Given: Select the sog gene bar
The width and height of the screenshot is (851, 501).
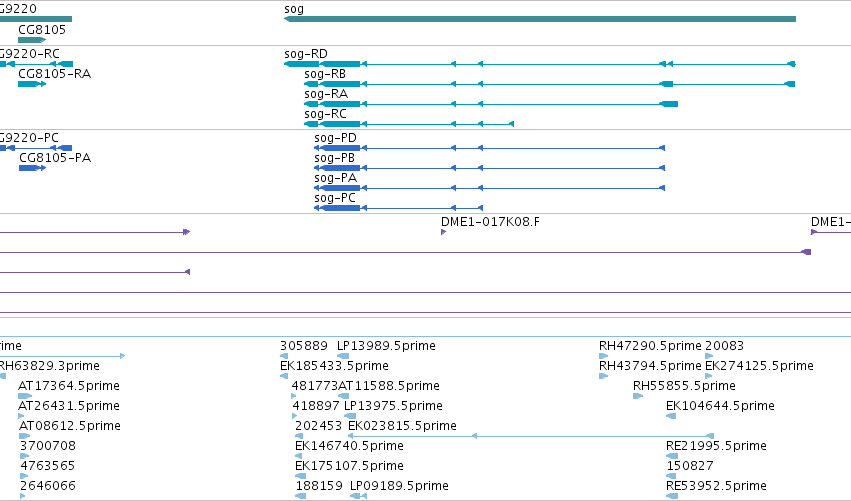Looking at the screenshot, I should click(539, 19).
